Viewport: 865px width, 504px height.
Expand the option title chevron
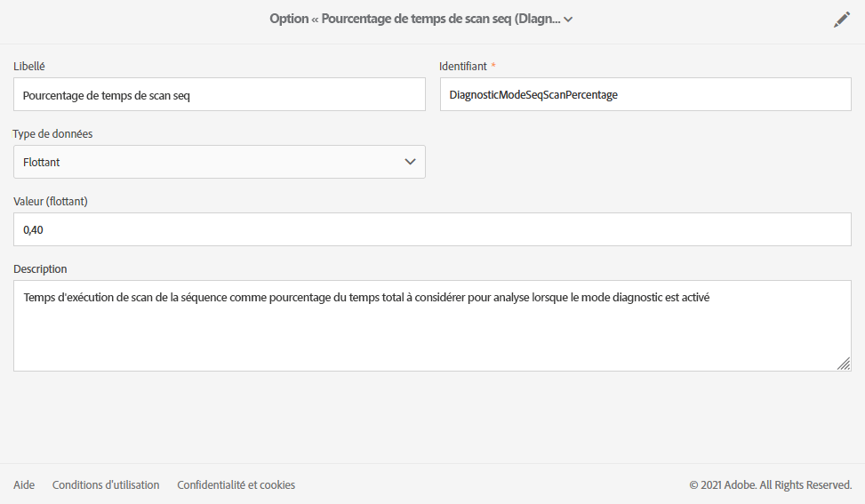568,20
